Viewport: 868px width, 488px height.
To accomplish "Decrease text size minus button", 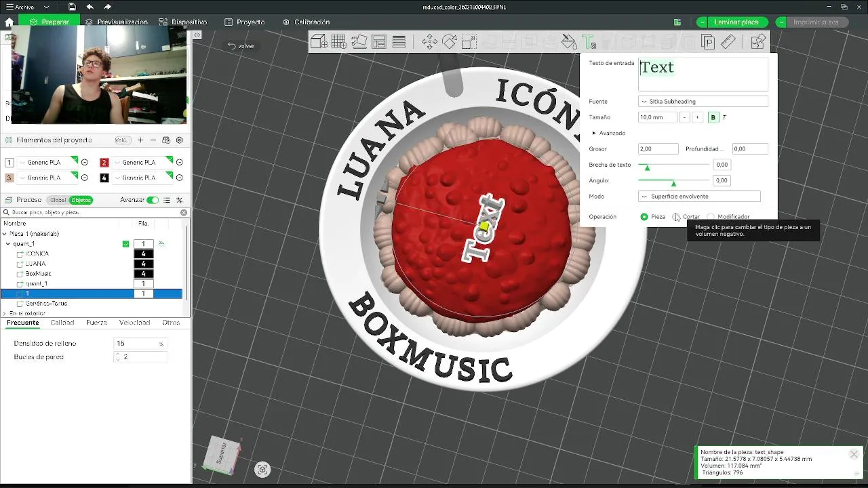I will tap(685, 117).
